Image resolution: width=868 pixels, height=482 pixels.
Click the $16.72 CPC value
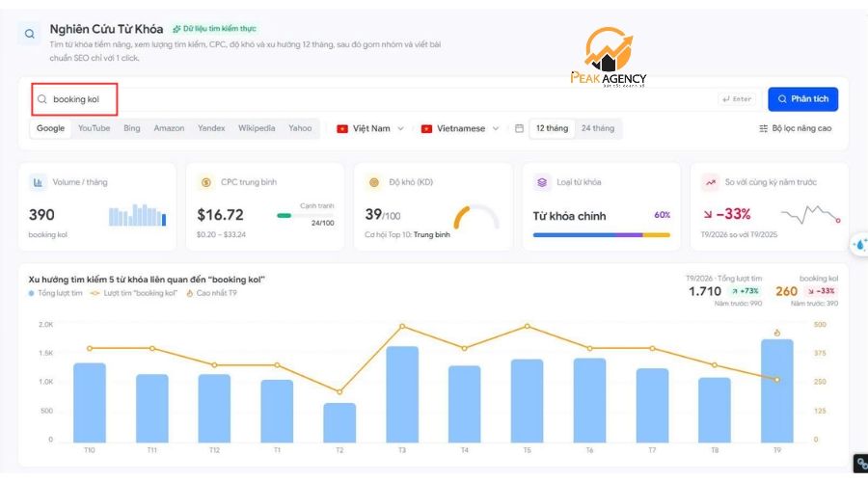coord(220,215)
